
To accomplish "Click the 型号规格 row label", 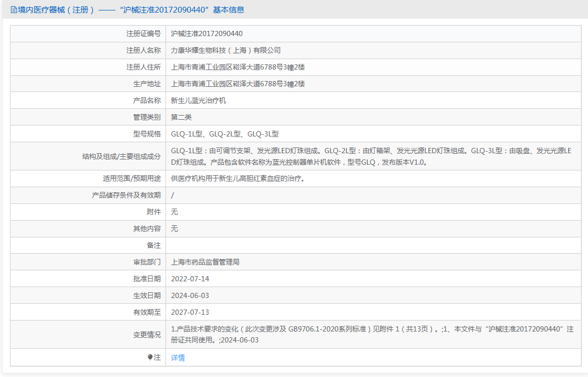I will (x=147, y=134).
